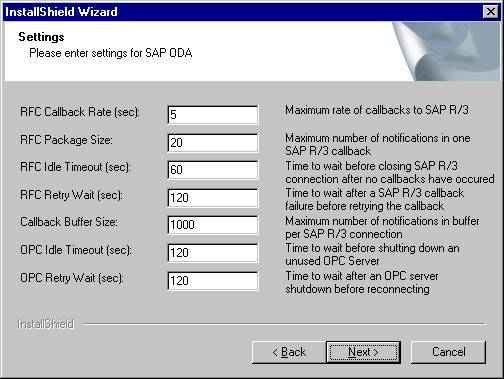Click 'Please enter settings for SAP ODA' text
Viewport: 504px width, 379px height.
(x=111, y=53)
